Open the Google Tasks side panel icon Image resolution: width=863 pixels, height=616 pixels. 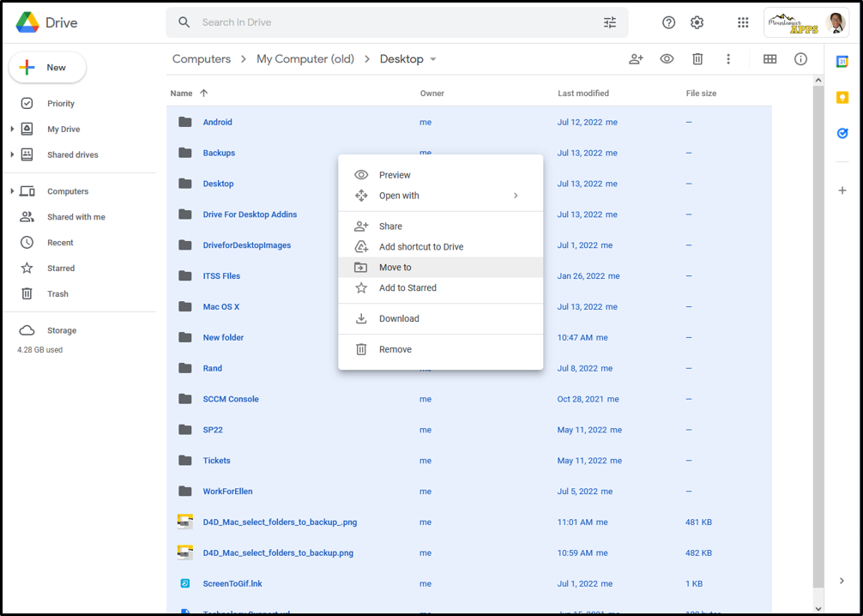coord(842,133)
